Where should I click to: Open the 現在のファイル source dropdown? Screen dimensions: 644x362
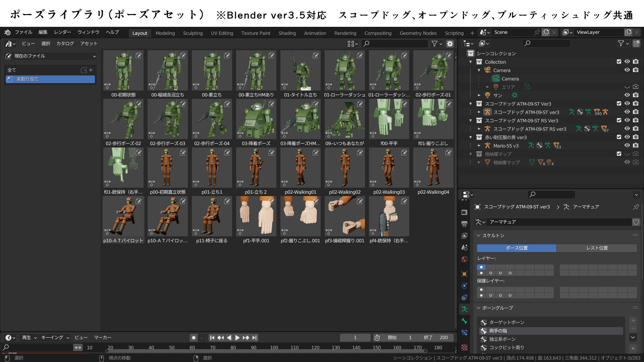tap(50, 56)
